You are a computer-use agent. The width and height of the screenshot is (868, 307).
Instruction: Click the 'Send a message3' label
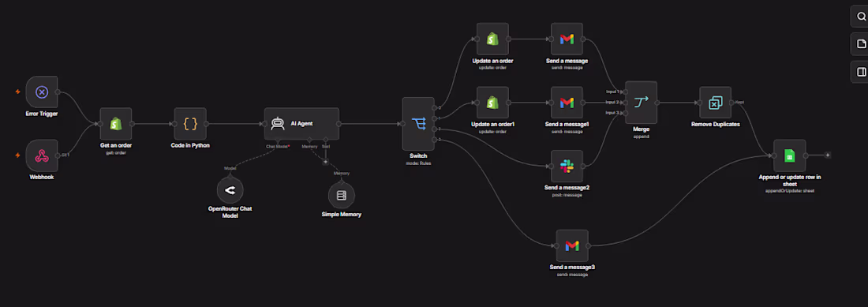(x=572, y=268)
